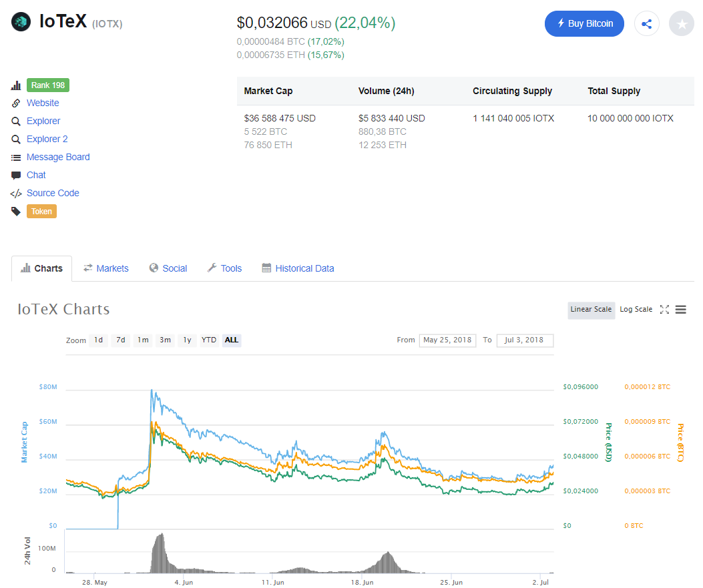The width and height of the screenshot is (703, 588).
Task: Select Linear Scale for the chart
Action: click(591, 309)
